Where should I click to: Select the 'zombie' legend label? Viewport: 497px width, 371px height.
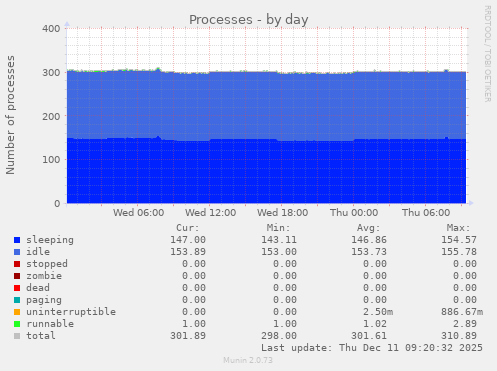point(44,276)
